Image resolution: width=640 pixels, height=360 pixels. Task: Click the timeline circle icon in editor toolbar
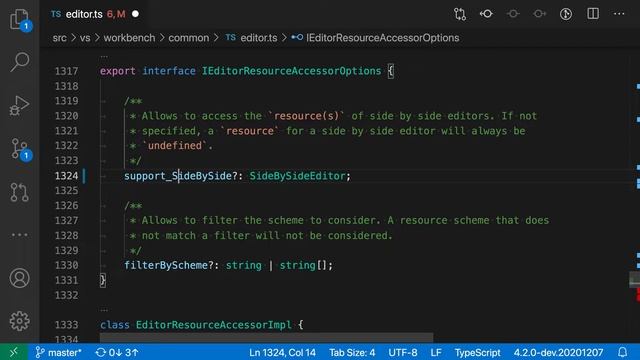point(566,14)
